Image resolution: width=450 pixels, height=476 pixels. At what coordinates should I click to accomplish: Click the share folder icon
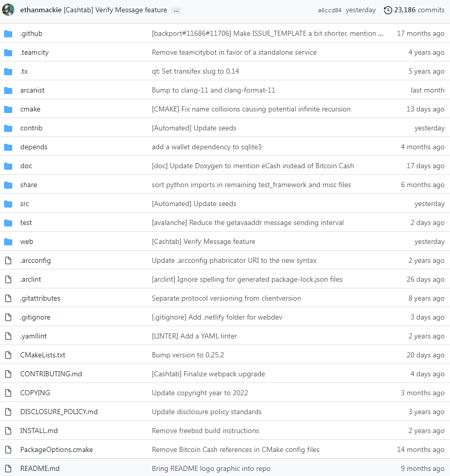pos(8,185)
